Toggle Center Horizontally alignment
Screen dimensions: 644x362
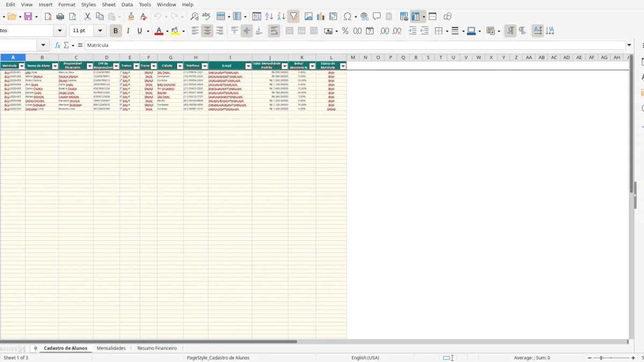207,31
